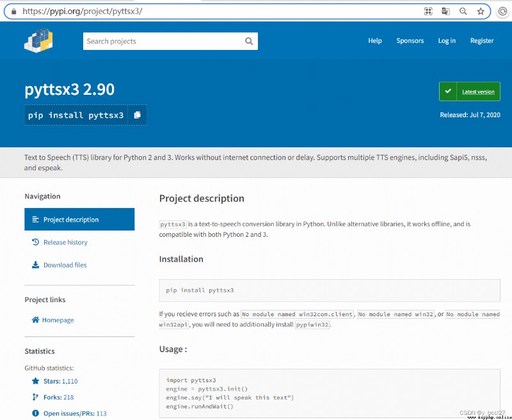
Task: Click the browser profile icon
Action: [503, 12]
